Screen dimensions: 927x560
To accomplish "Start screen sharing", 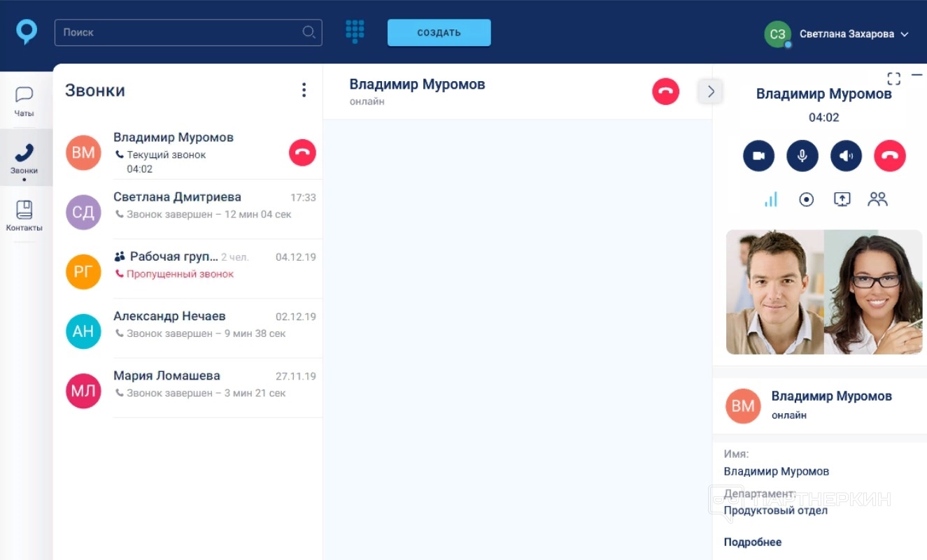I will [x=842, y=200].
